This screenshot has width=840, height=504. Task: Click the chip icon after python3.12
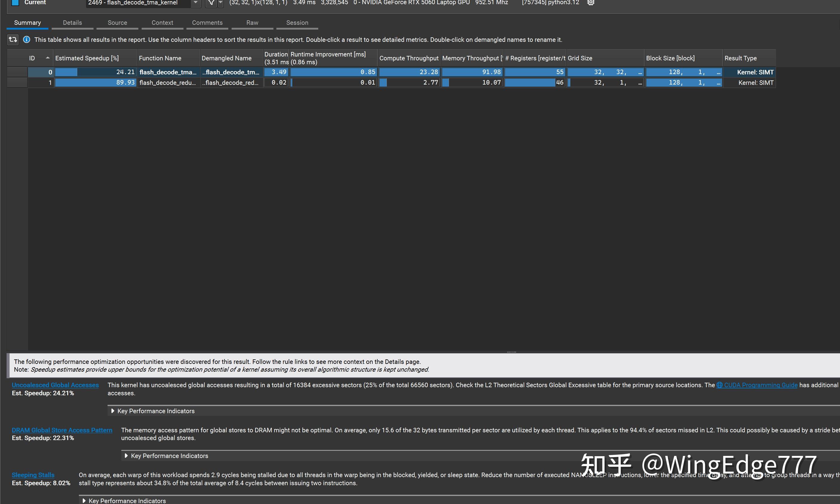591,3
